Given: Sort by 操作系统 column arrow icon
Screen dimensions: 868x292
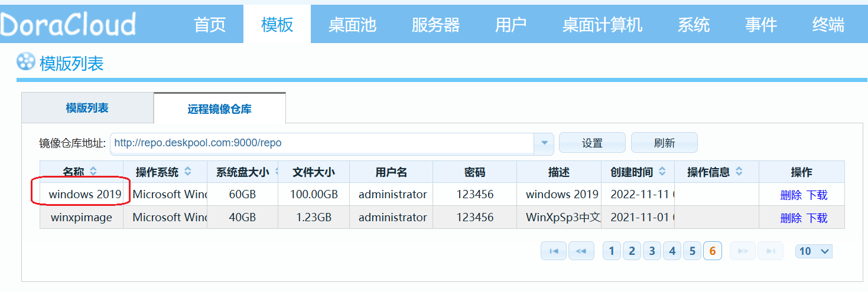Looking at the screenshot, I should pyautogui.click(x=187, y=172).
